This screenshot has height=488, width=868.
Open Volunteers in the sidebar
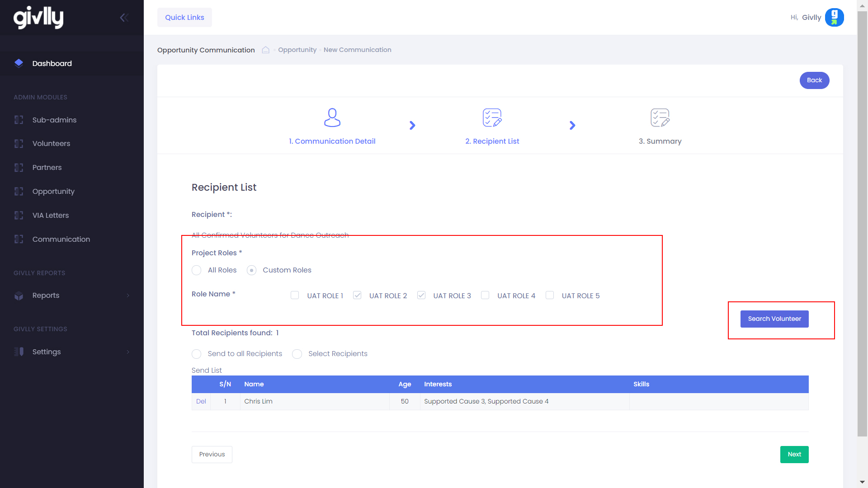51,144
